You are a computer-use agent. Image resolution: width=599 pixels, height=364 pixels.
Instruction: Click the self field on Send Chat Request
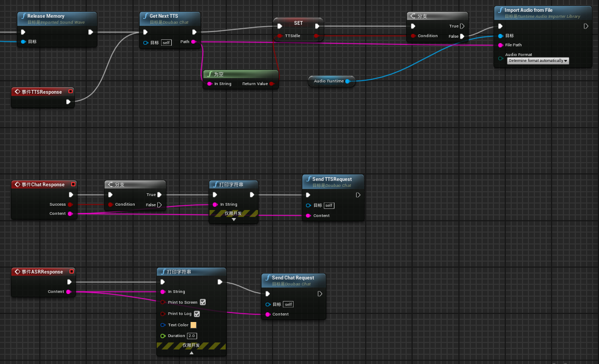point(288,304)
